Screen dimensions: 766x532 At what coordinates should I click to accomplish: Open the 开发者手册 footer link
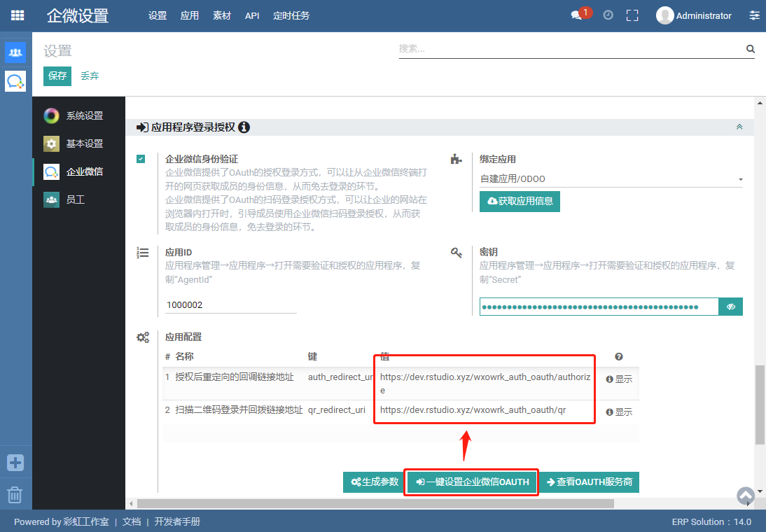[x=177, y=521]
